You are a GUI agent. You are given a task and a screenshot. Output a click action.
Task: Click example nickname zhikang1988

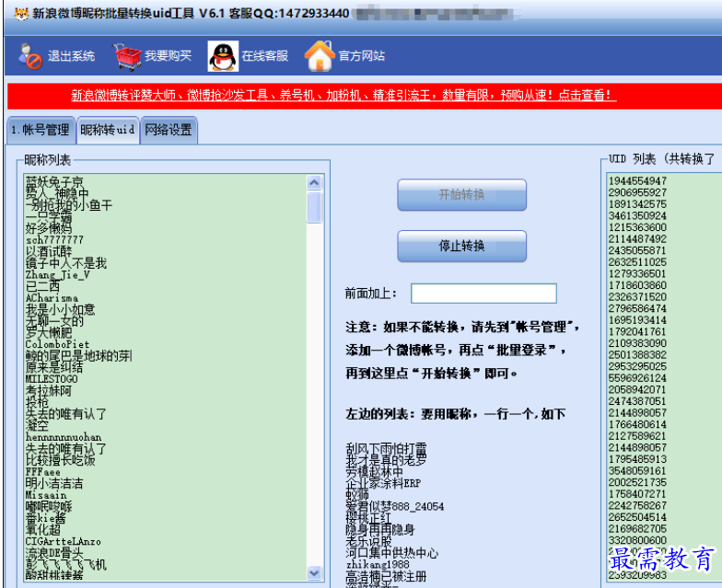click(378, 565)
